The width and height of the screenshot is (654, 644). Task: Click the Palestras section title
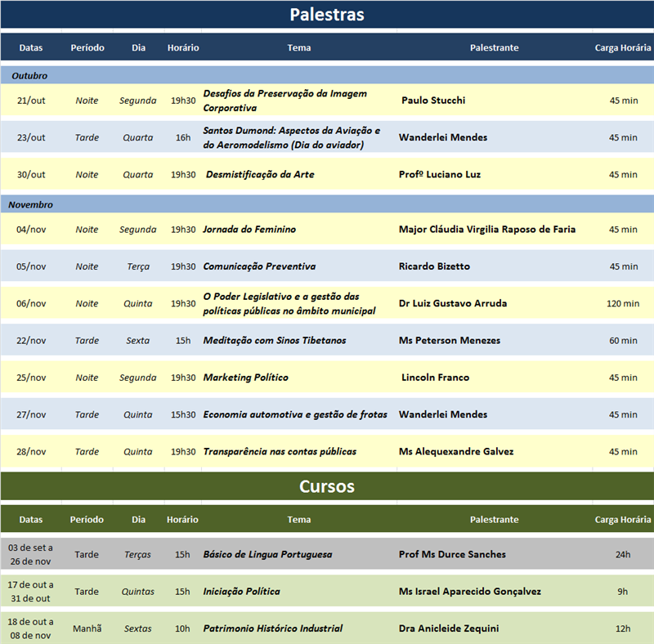[327, 15]
